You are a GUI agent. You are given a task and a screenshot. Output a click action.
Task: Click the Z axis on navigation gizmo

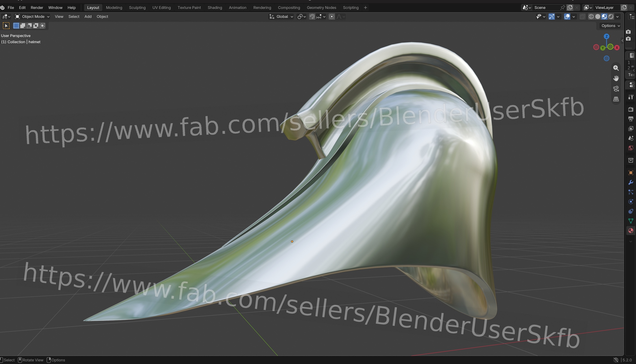[x=606, y=37]
